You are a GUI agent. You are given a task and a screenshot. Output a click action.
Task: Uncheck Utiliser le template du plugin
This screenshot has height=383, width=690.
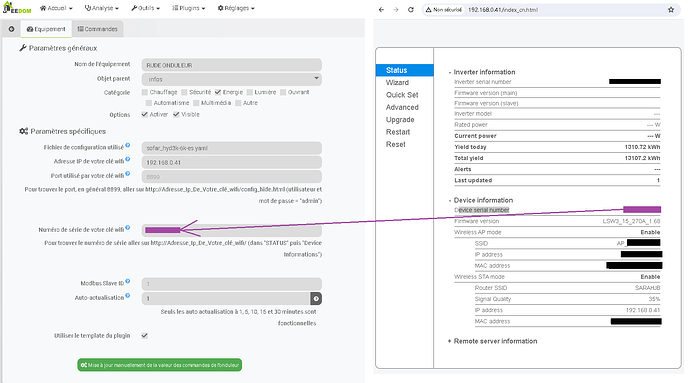point(144,335)
